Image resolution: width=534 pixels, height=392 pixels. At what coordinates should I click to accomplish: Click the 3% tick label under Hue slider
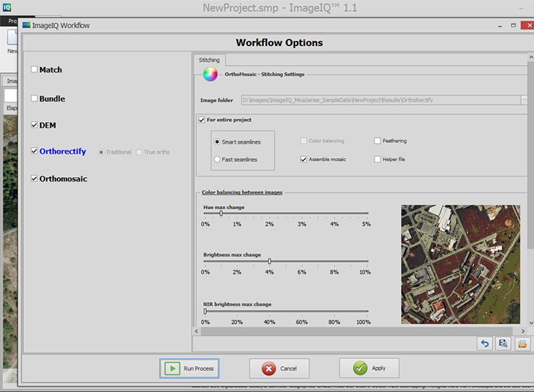(x=302, y=224)
